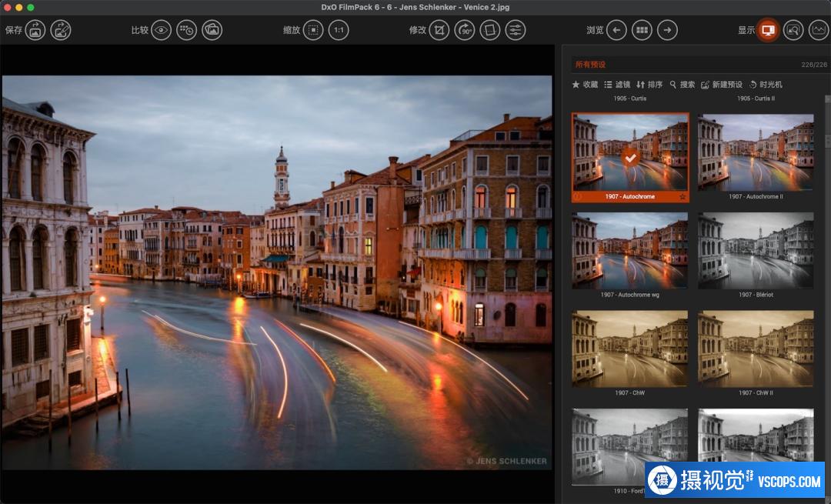Screen dimensions: 831x504
Task: Click the 1907 - Autochrome II label
Action: (x=756, y=197)
